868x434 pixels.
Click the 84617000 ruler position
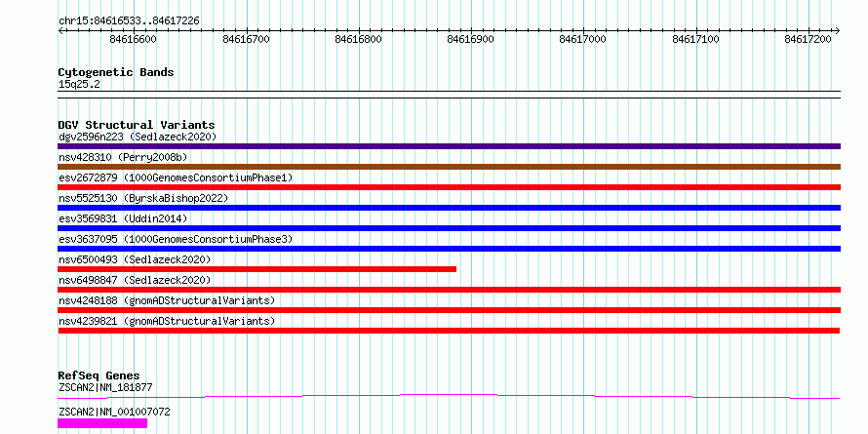[x=583, y=39]
